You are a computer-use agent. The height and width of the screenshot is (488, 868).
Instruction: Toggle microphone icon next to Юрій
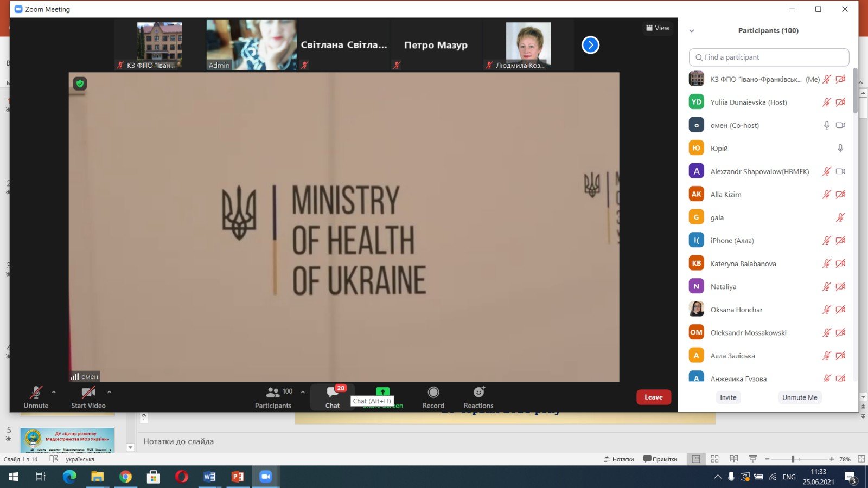click(x=840, y=149)
